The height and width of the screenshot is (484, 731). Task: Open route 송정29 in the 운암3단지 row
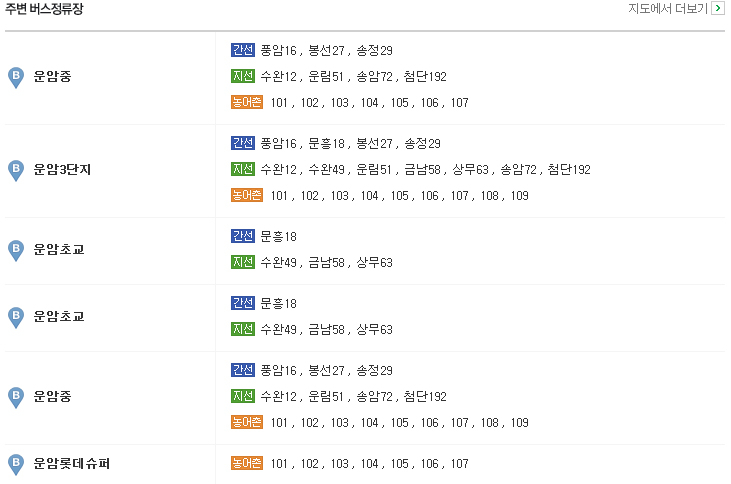tap(422, 144)
